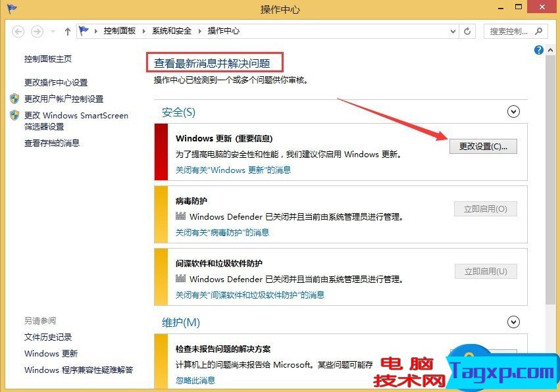The width and height of the screenshot is (560, 392).
Task: Go up one level with up arrow
Action: click(x=68, y=32)
